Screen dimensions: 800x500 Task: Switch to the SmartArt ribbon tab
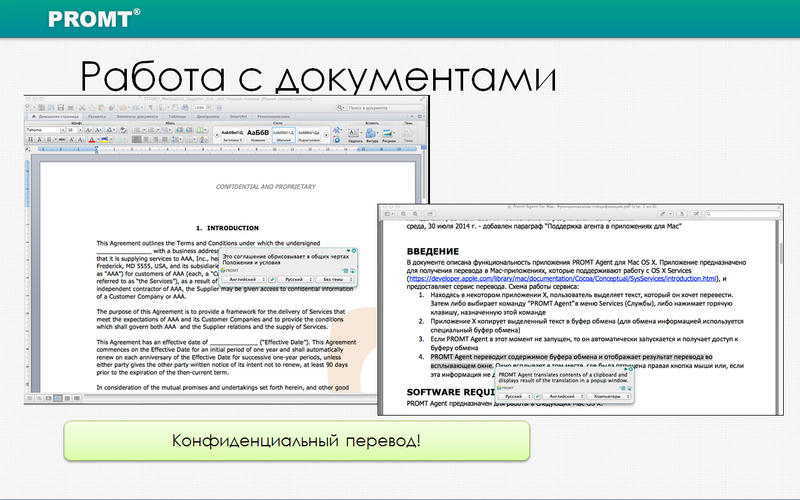[238, 116]
